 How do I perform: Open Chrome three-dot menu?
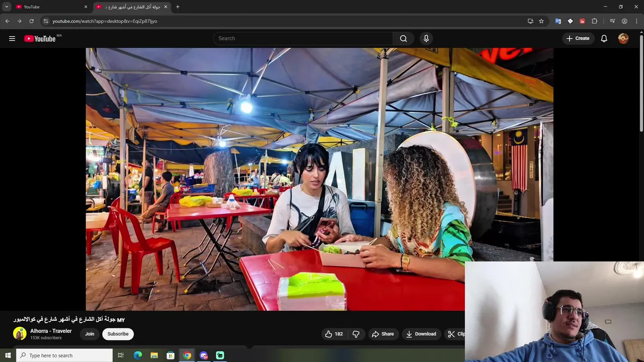(636, 21)
